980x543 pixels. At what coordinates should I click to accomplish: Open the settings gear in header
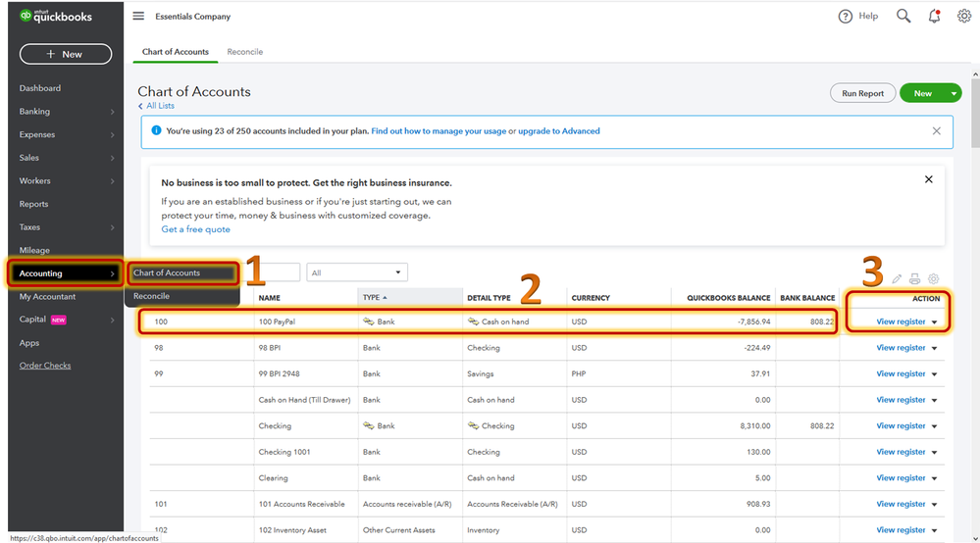tap(963, 17)
